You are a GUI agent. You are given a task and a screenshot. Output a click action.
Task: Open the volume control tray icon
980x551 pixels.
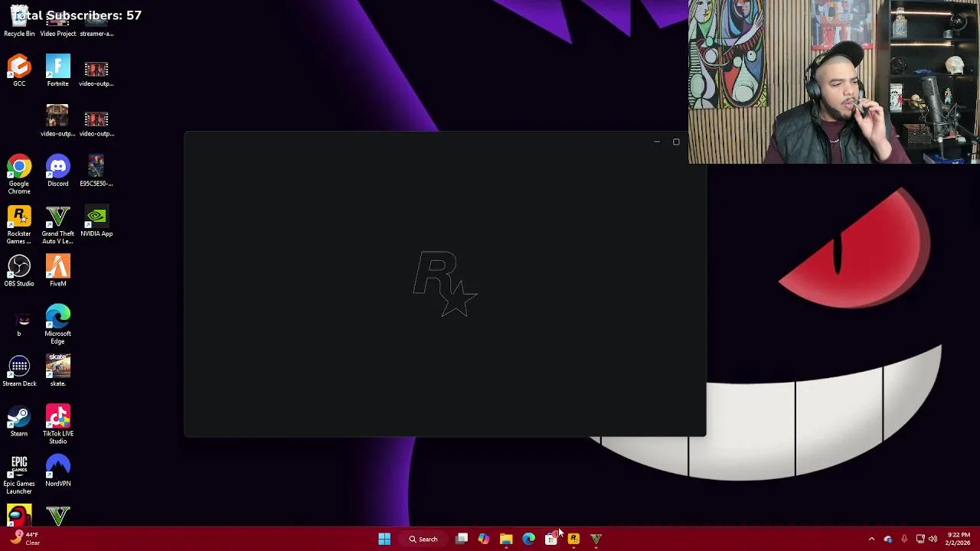tap(933, 539)
